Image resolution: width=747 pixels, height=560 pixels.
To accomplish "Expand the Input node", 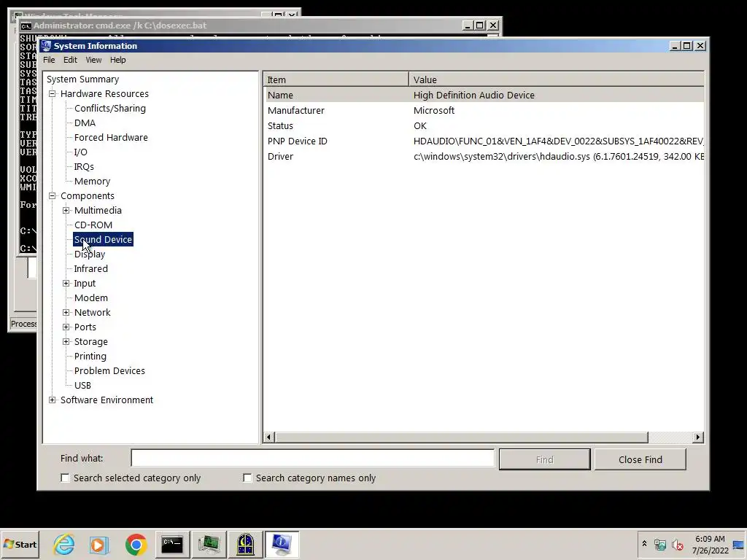I will (66, 284).
